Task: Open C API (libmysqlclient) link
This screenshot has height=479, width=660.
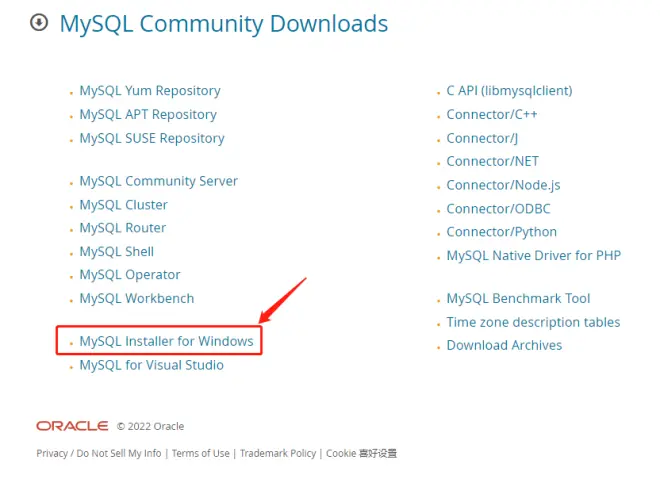Action: (509, 90)
